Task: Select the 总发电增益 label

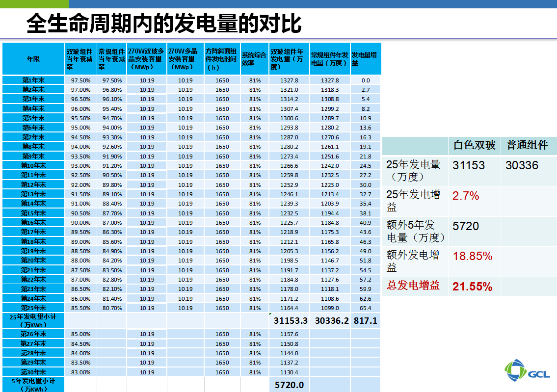Action: [x=413, y=286]
